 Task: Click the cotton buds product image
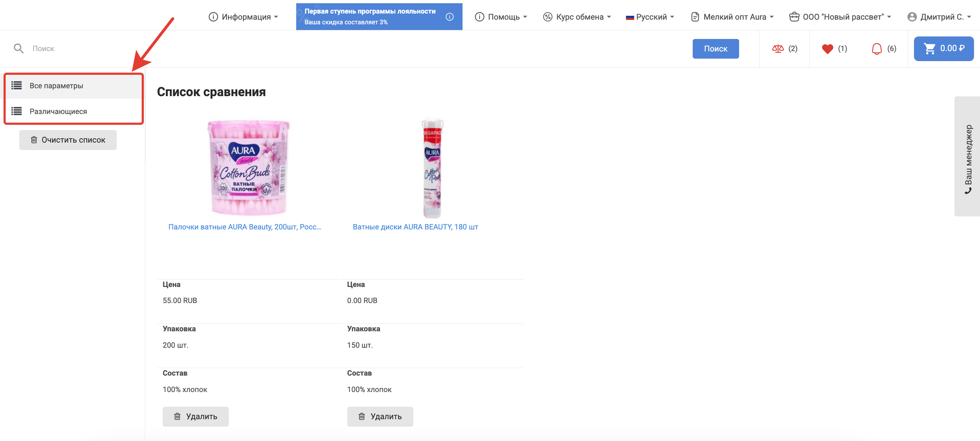(248, 168)
